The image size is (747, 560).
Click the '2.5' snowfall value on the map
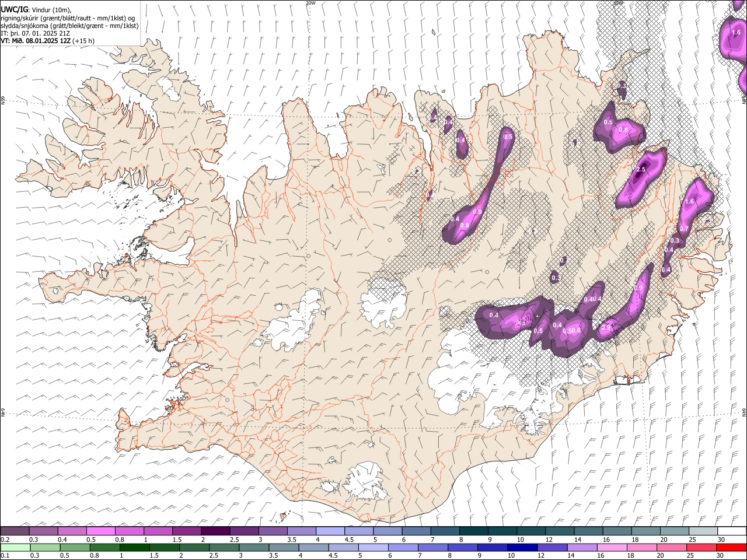(641, 169)
